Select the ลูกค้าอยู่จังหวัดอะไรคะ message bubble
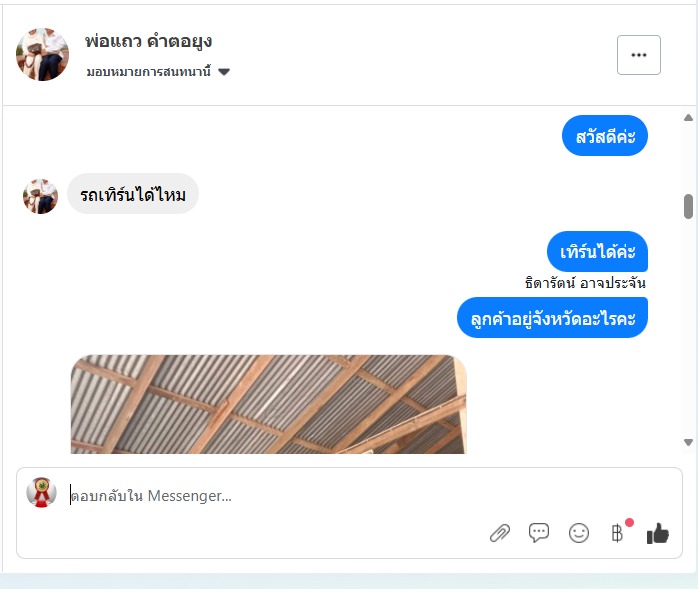Screen dimensions: 698x589 click(x=552, y=318)
